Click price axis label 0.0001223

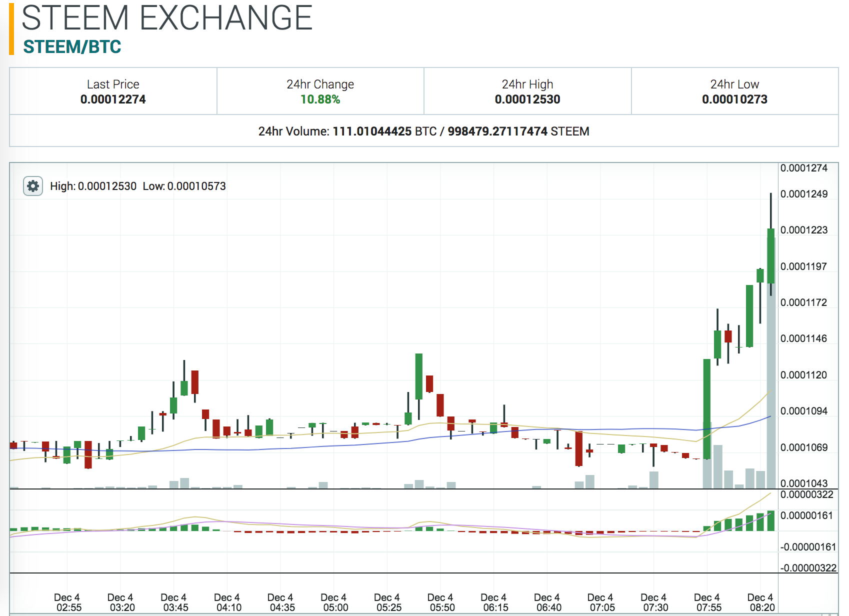coord(804,230)
